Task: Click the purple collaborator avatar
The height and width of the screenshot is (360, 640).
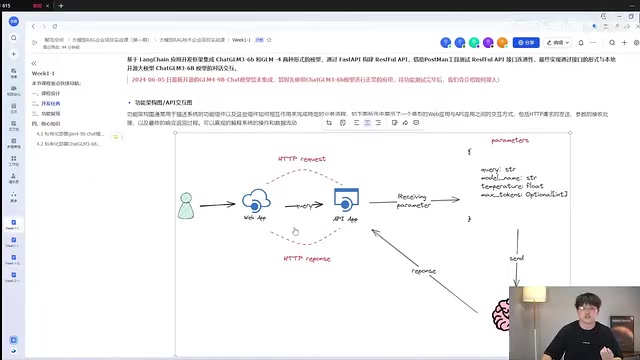Action: click(x=488, y=42)
